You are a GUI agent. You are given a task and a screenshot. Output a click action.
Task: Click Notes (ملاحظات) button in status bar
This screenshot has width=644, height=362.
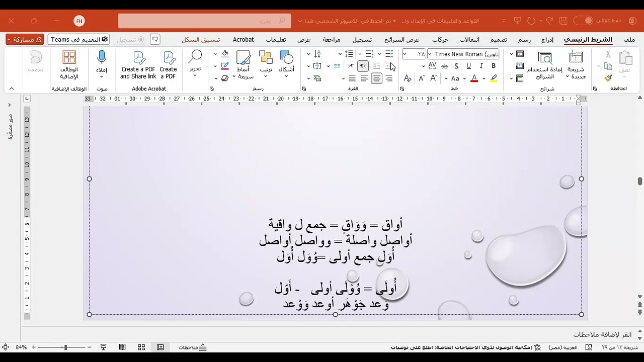[x=193, y=347]
